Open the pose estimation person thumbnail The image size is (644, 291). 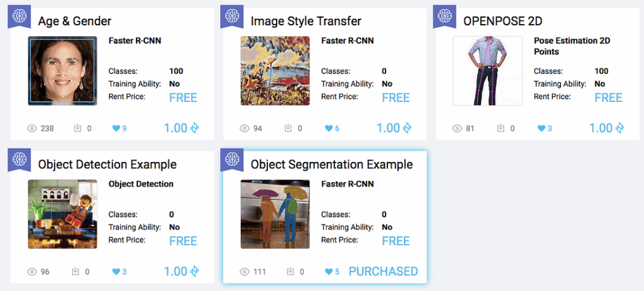tap(487, 71)
